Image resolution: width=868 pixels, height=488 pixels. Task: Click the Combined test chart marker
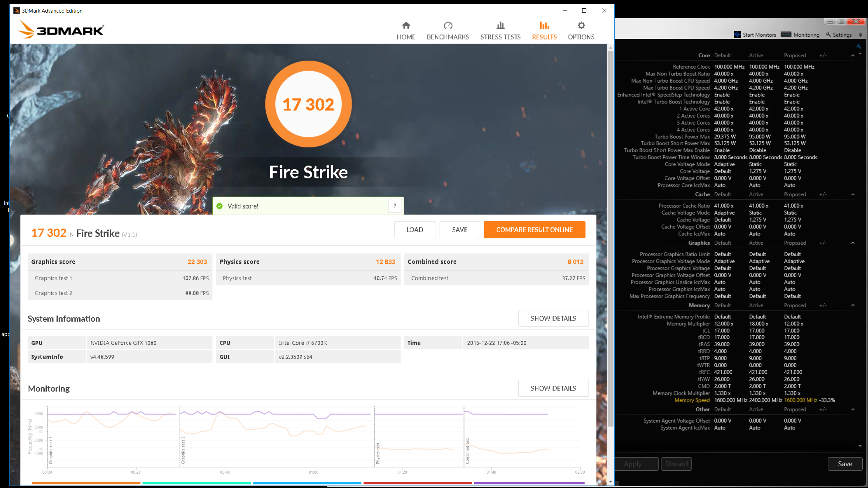coord(468,451)
